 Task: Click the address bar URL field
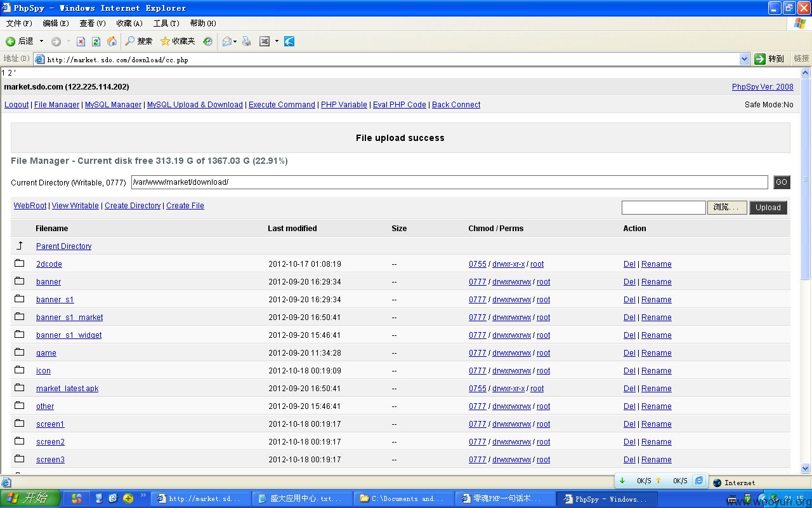coord(392,60)
